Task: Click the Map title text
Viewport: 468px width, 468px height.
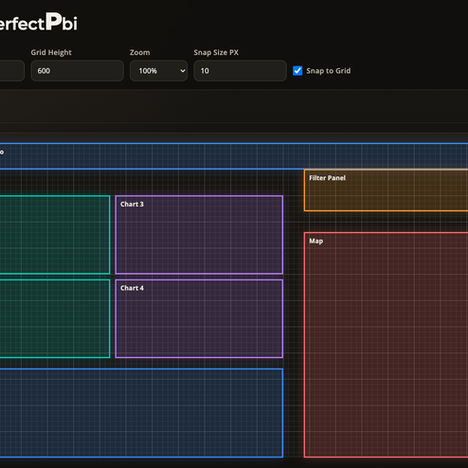Action: click(x=316, y=241)
